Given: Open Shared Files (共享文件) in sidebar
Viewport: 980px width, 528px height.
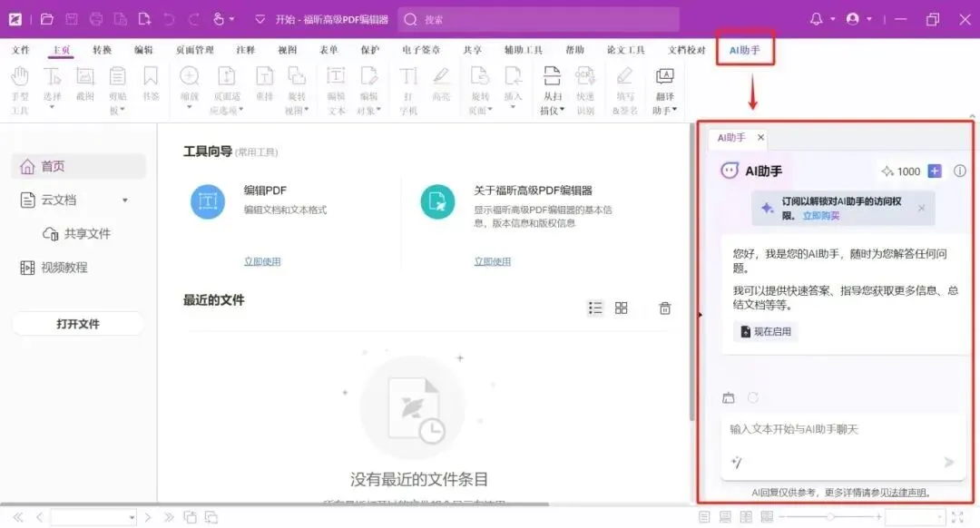Looking at the screenshot, I should (76, 234).
